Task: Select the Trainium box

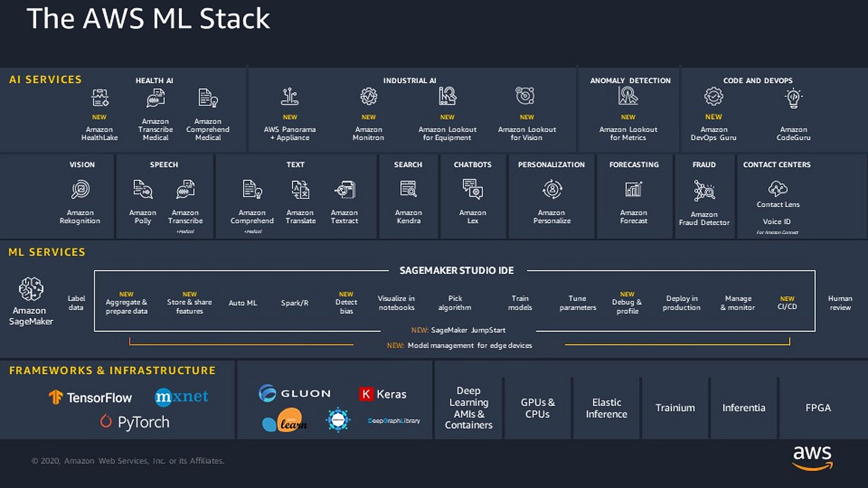Action: 675,408
